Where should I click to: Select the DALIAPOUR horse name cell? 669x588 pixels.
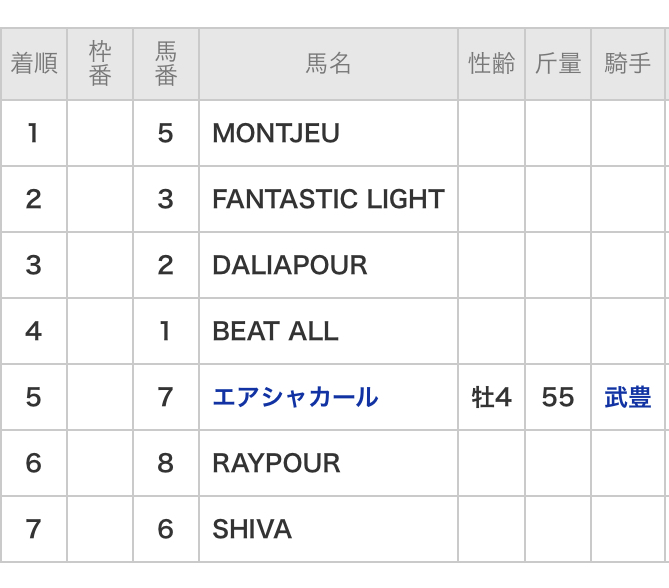click(290, 265)
